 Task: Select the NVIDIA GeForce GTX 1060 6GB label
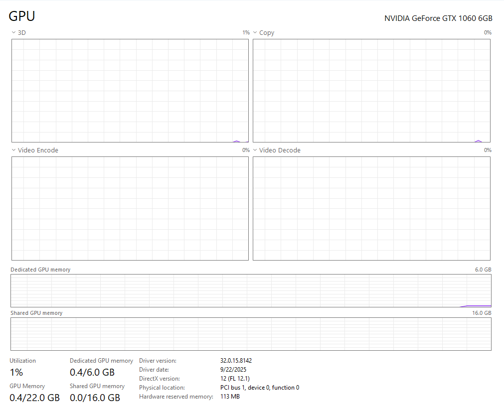coord(438,18)
